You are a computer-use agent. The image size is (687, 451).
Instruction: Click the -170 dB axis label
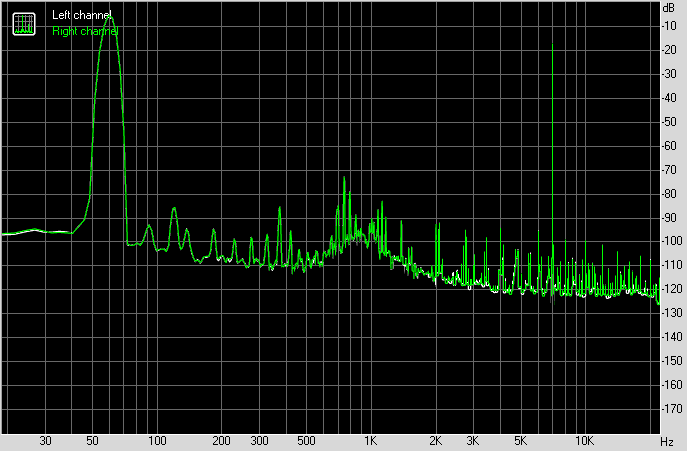(672, 408)
